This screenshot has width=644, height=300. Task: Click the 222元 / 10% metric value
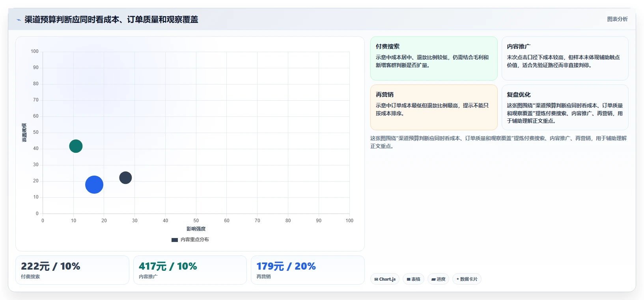[50, 266]
